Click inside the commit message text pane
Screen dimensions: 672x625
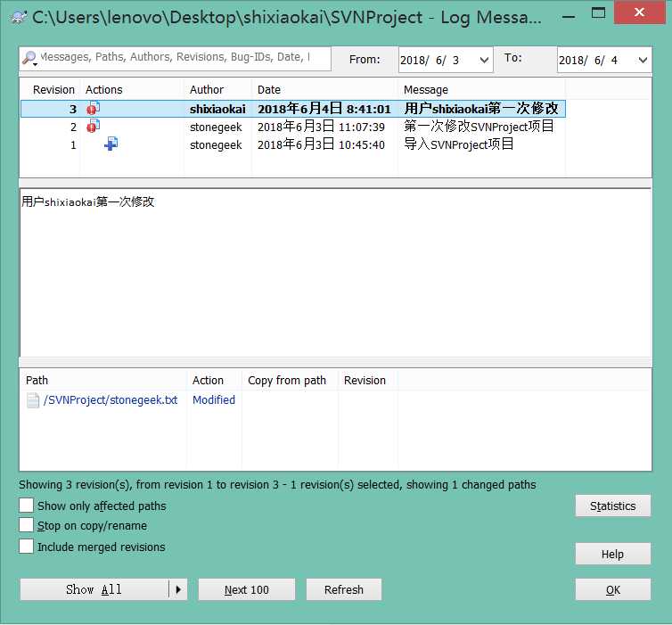tap(335, 273)
